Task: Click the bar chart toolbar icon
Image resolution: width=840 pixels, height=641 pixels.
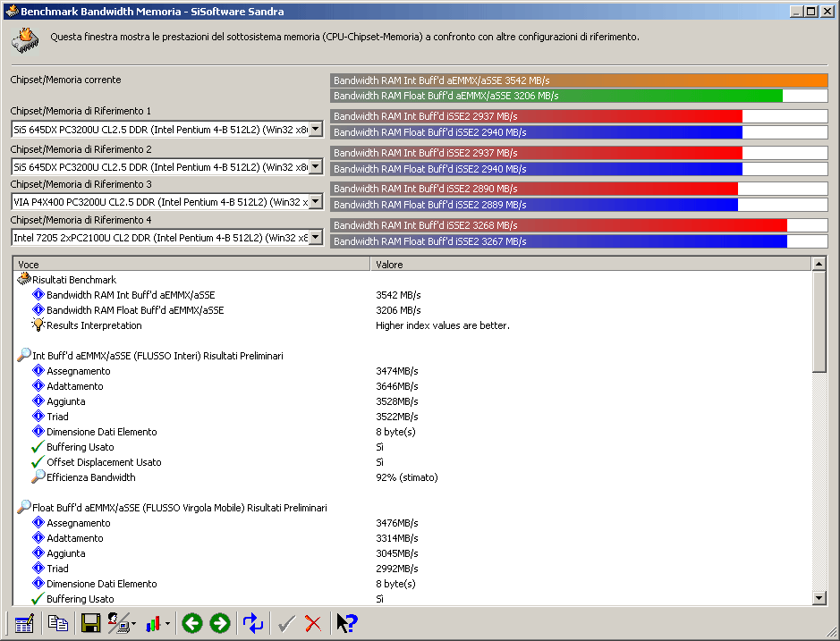Action: click(153, 624)
